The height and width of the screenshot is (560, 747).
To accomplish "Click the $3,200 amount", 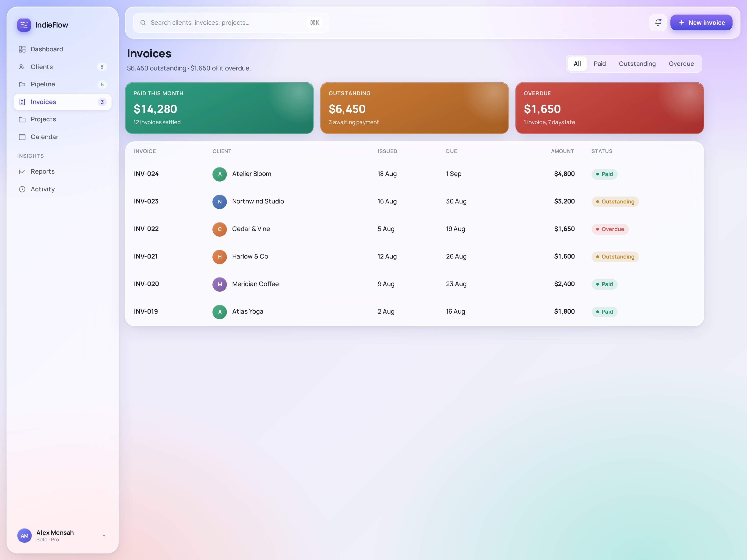I will [x=564, y=202].
